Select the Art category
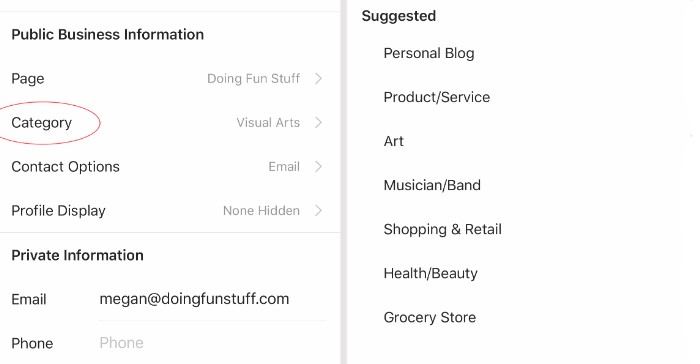 click(x=393, y=141)
